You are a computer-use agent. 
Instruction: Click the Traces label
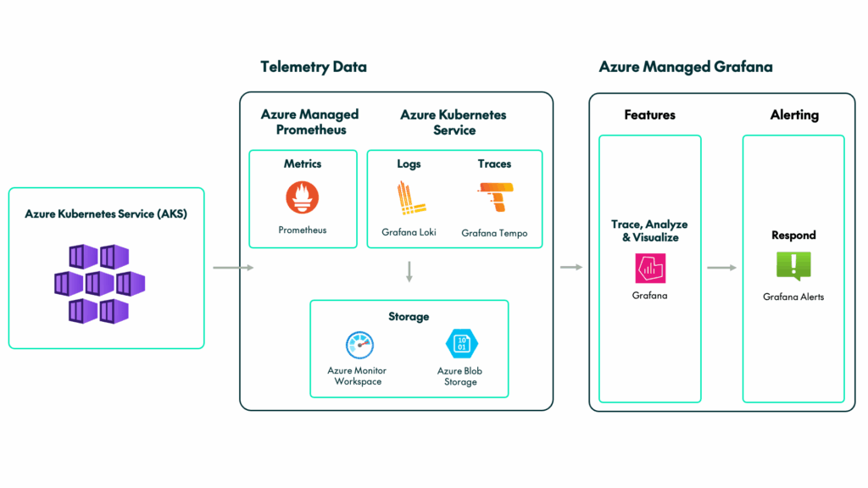[x=494, y=164]
